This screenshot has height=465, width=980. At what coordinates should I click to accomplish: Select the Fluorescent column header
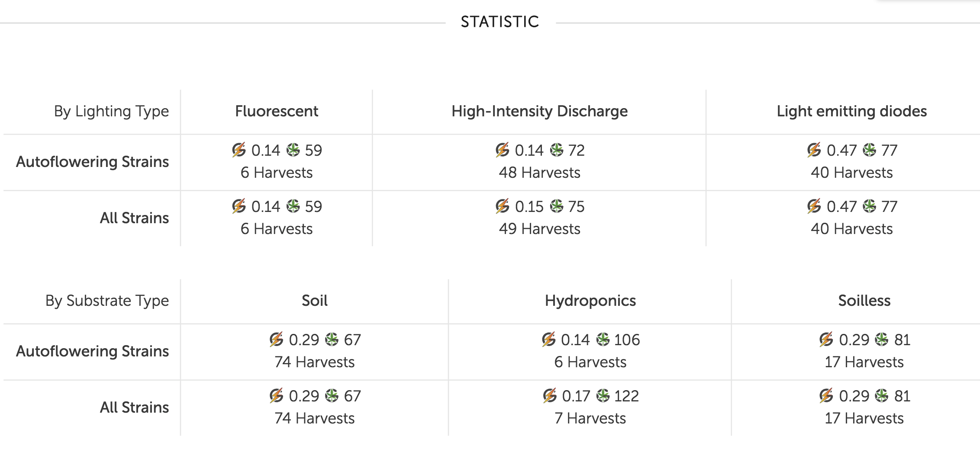point(277,111)
